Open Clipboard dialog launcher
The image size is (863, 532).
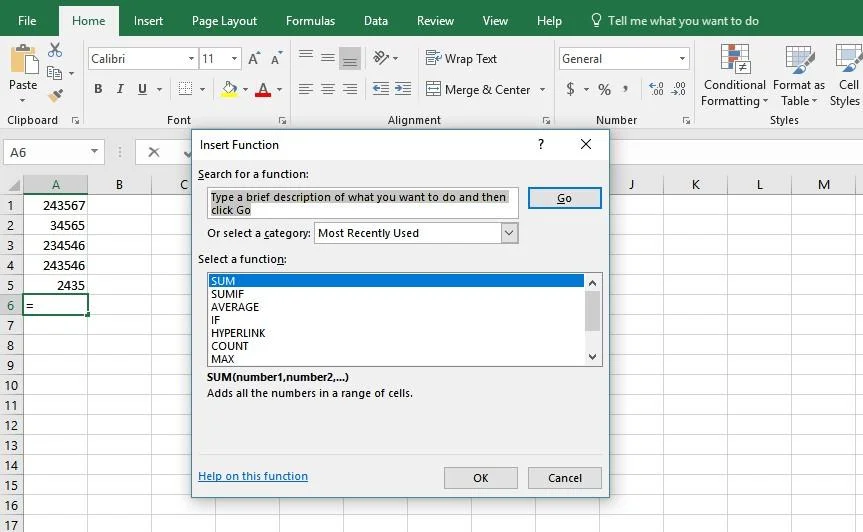point(75,120)
